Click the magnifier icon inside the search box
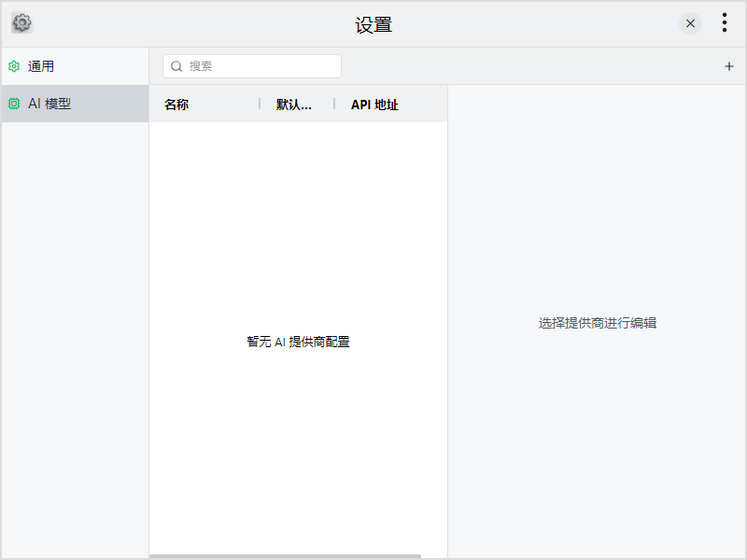 point(176,66)
